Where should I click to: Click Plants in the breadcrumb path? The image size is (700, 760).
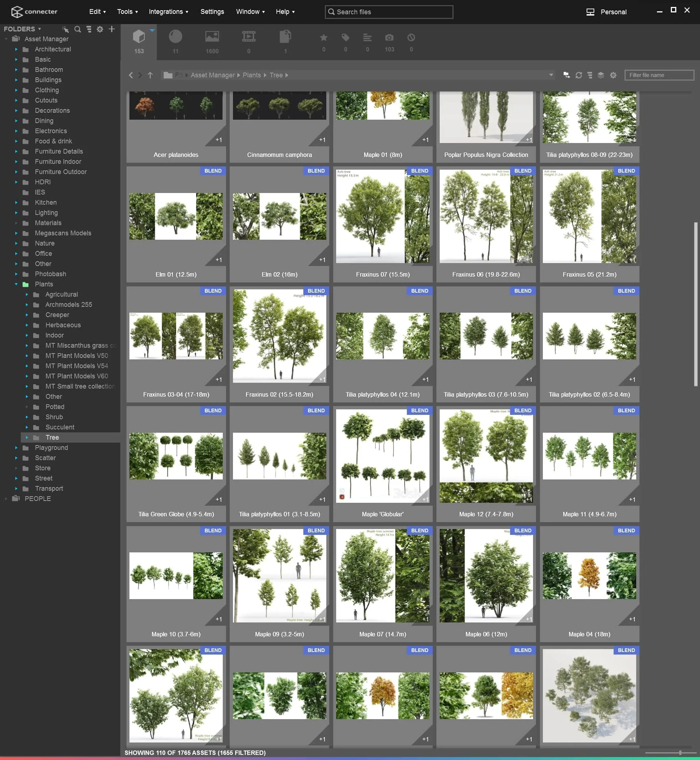point(252,75)
